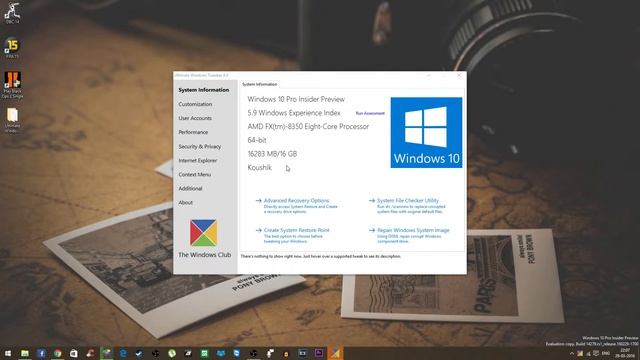
Task: Click the '64-bit' text
Action: [257, 140]
